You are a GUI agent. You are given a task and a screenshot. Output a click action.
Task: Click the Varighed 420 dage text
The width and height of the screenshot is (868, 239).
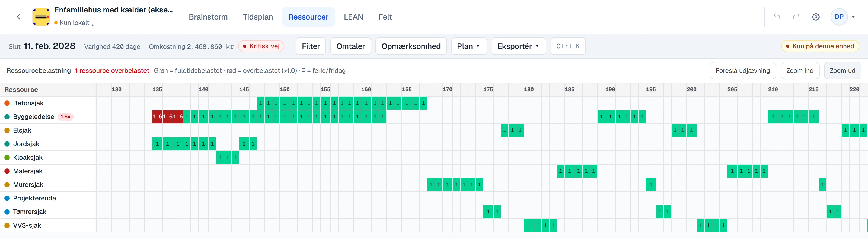[112, 47]
